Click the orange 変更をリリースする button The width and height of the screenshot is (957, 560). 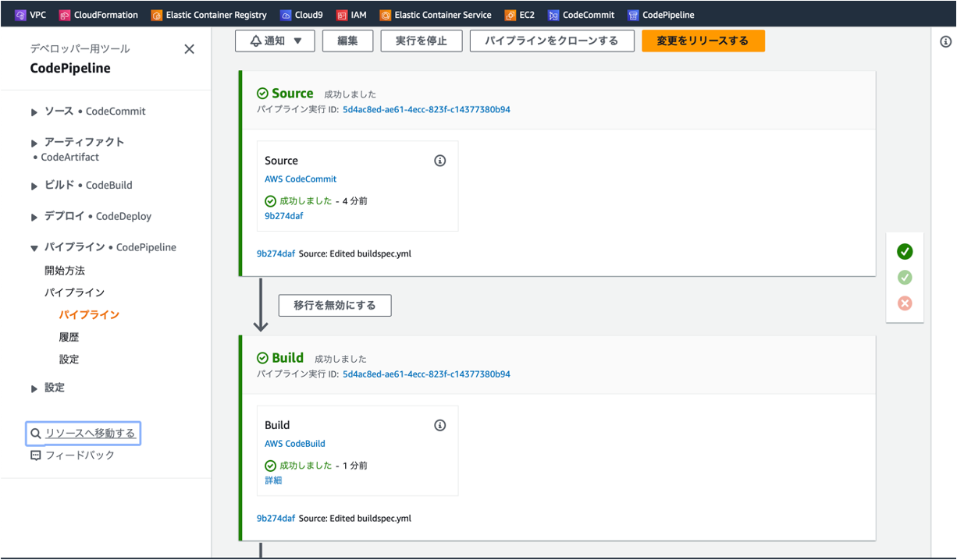(703, 41)
